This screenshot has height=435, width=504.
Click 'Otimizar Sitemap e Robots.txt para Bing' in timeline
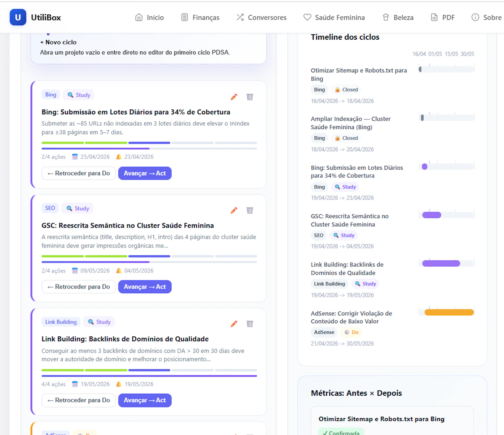pyautogui.click(x=359, y=75)
